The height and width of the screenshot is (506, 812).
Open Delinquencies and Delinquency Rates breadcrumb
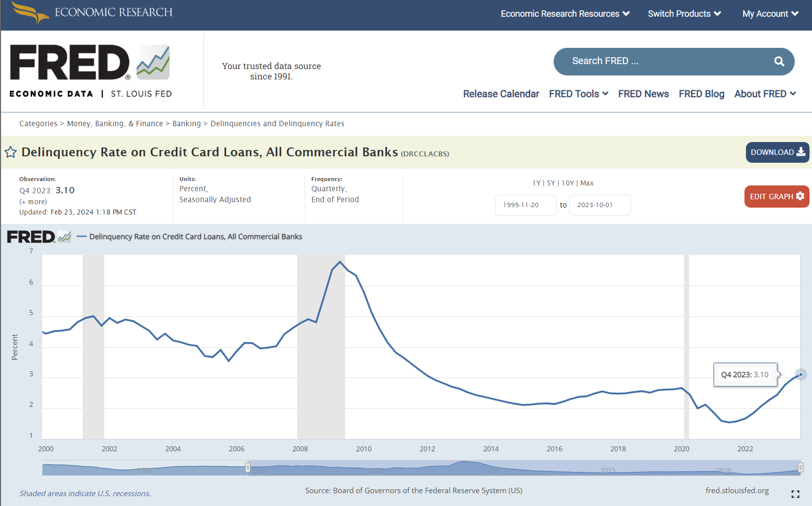278,124
